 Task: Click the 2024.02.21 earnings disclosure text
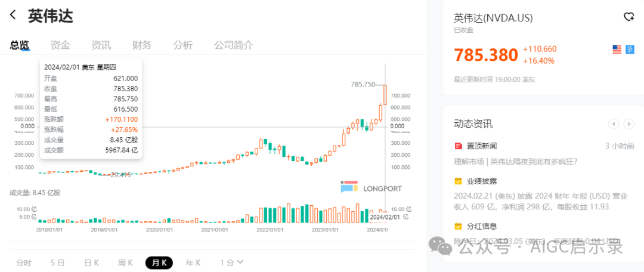tap(541, 202)
